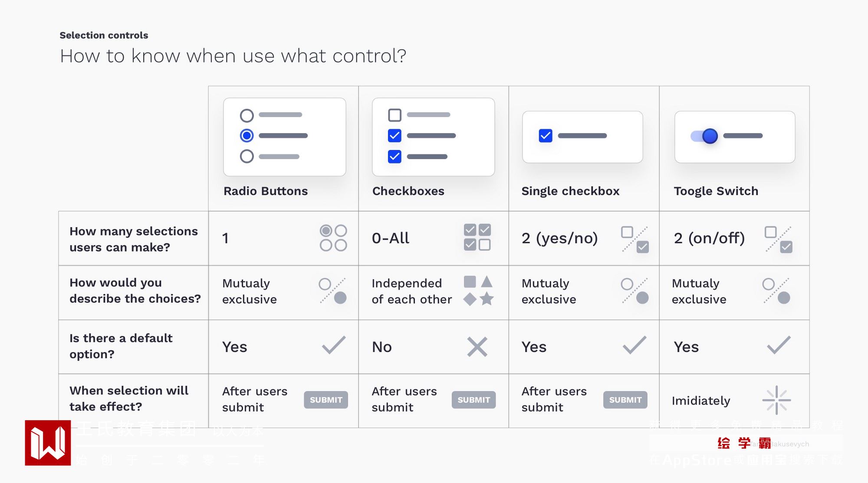Image resolution: width=868 pixels, height=483 pixels.
Task: Click the checkmark icon in Toogle Switch Yes cell
Action: click(x=779, y=345)
